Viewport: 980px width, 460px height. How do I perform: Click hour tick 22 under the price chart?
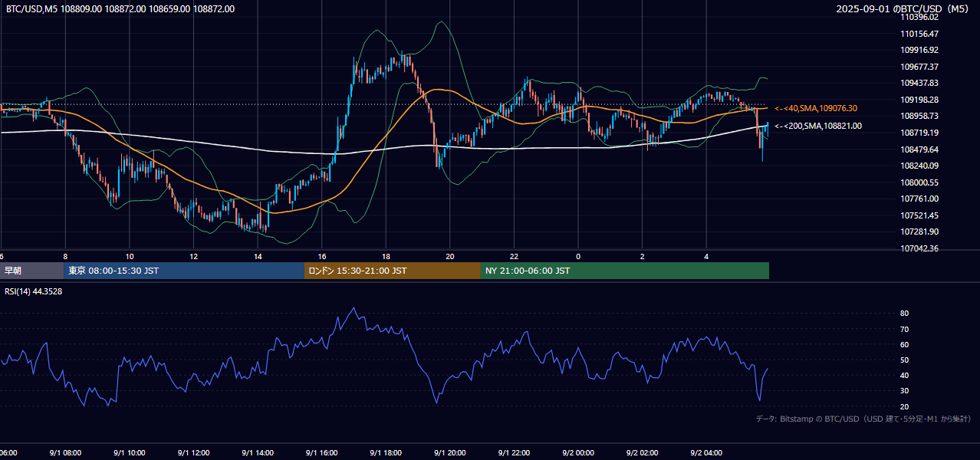coord(514,256)
